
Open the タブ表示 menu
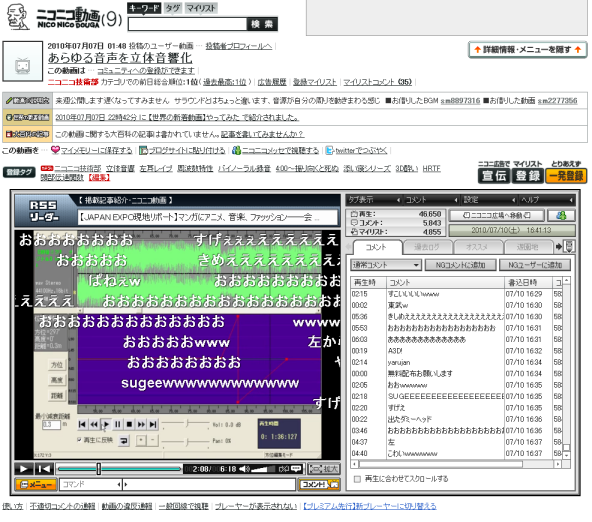pos(374,200)
